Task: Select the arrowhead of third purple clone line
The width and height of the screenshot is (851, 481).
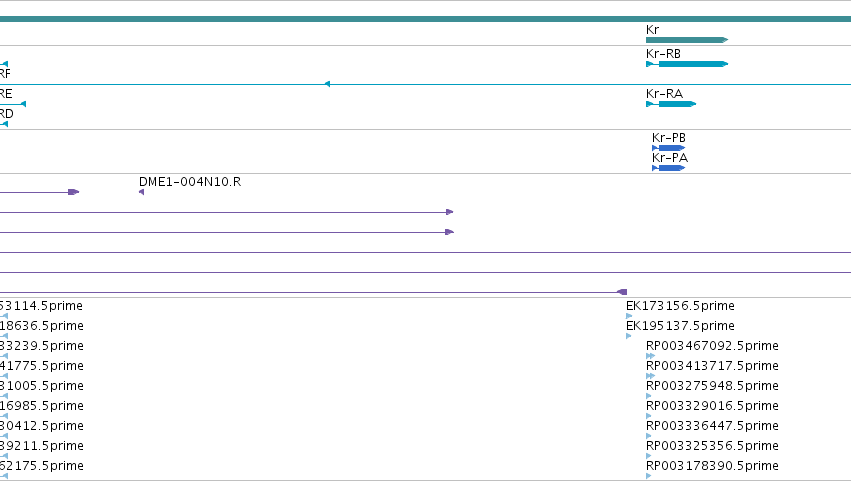Action: click(449, 232)
